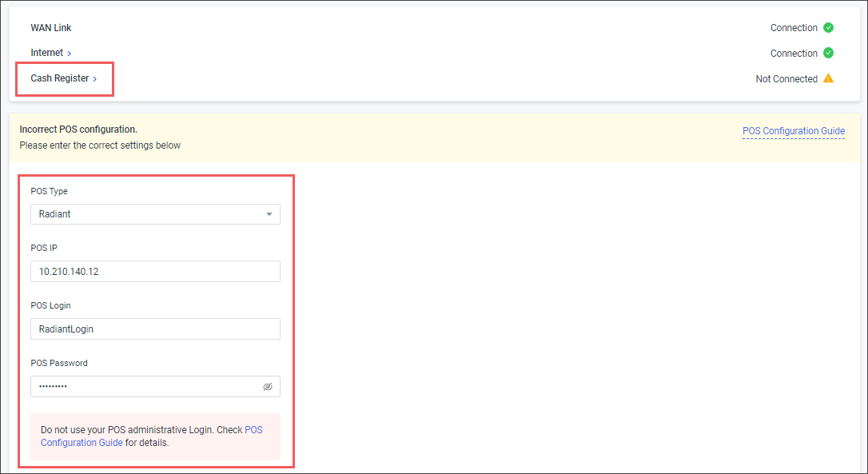
Task: Click into the POS Login field
Action: [x=155, y=329]
